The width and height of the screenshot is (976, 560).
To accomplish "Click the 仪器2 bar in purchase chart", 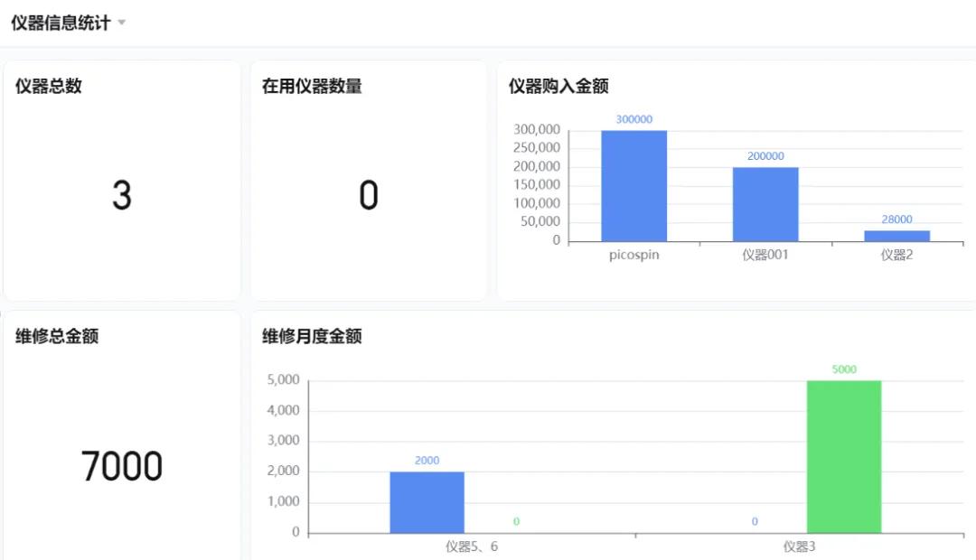I will [x=897, y=236].
